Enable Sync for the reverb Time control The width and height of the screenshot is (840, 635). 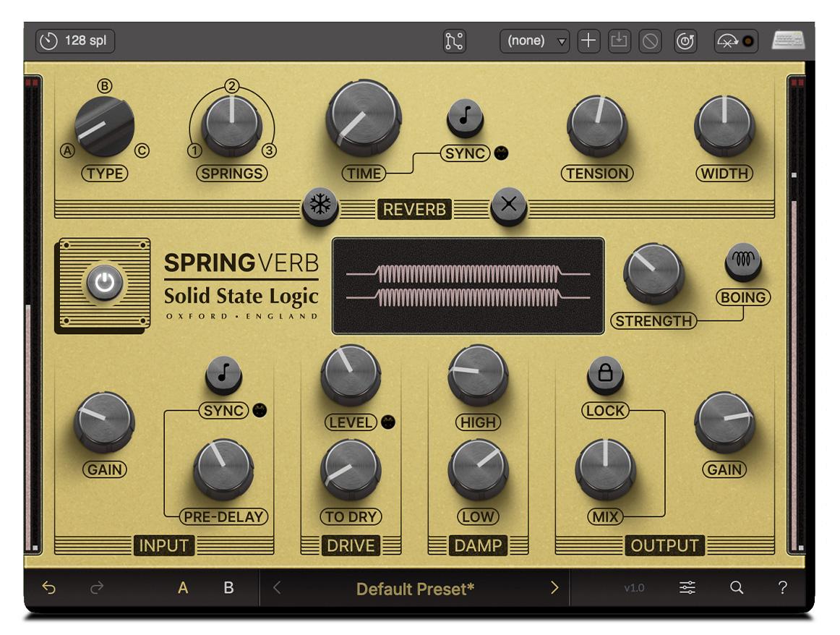pyautogui.click(x=466, y=118)
